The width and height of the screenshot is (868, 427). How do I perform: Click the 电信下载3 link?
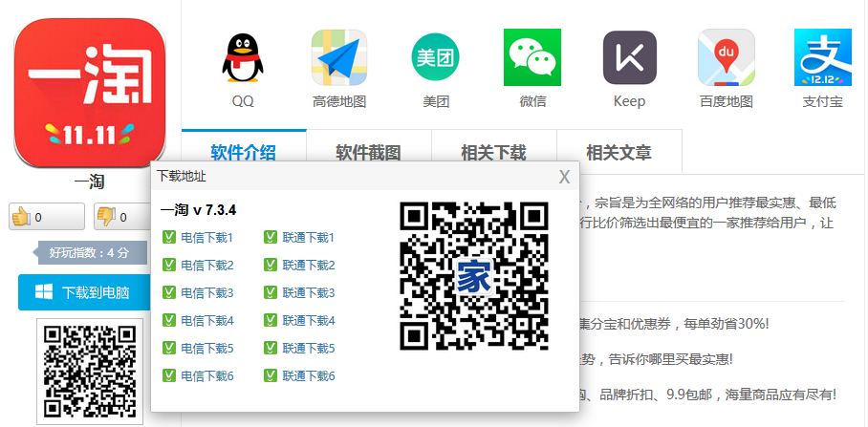click(x=207, y=293)
